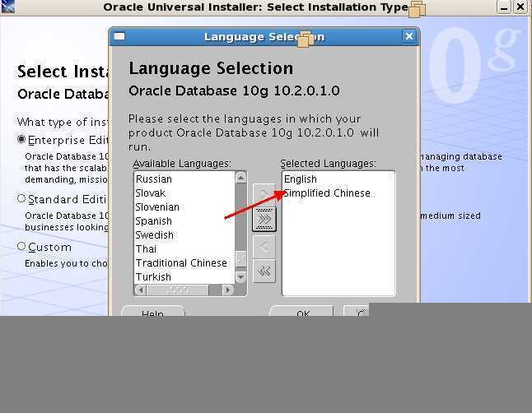Click the remove-all double left arrow button
Image resolution: width=532 pixels, height=413 pixels.
(264, 271)
